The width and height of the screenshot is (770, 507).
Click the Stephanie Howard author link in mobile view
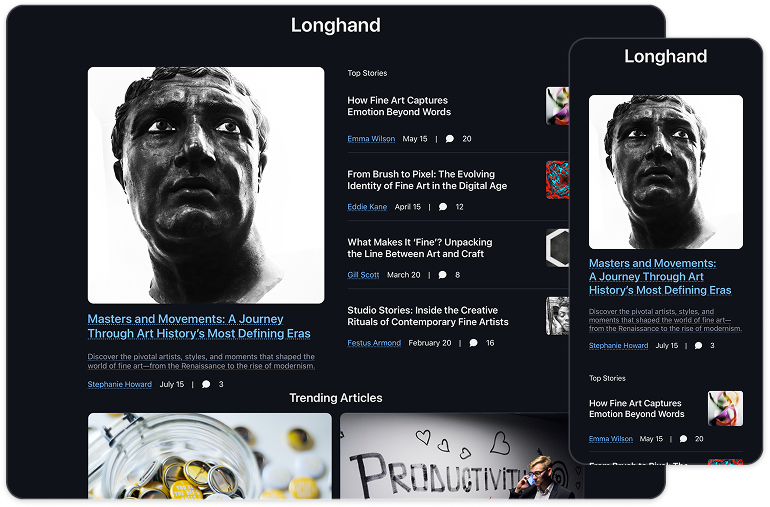[x=618, y=345]
